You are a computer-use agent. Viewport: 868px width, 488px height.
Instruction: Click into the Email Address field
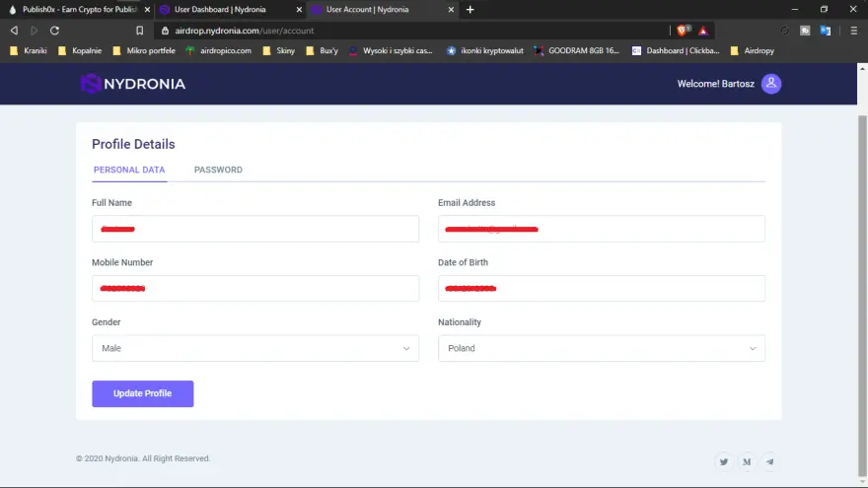pyautogui.click(x=601, y=229)
